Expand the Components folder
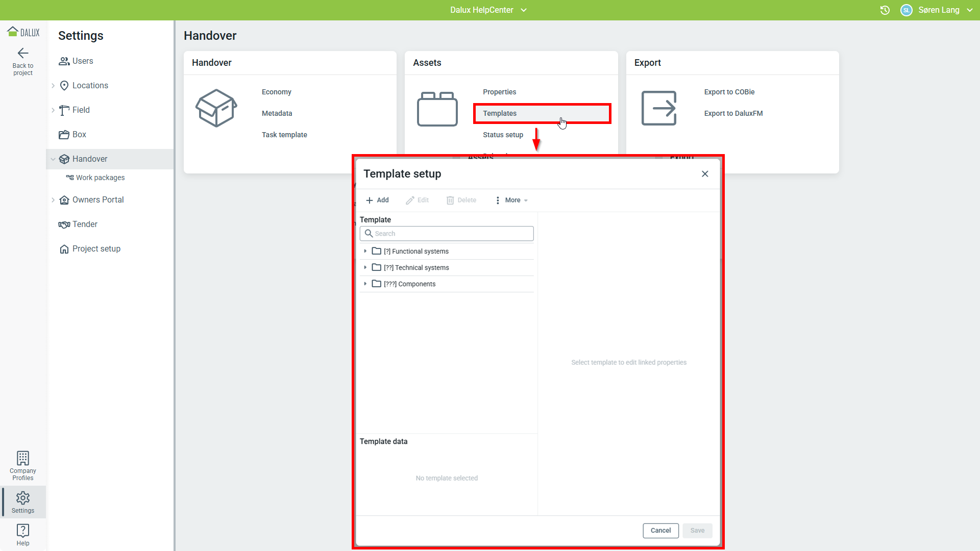 click(x=365, y=284)
